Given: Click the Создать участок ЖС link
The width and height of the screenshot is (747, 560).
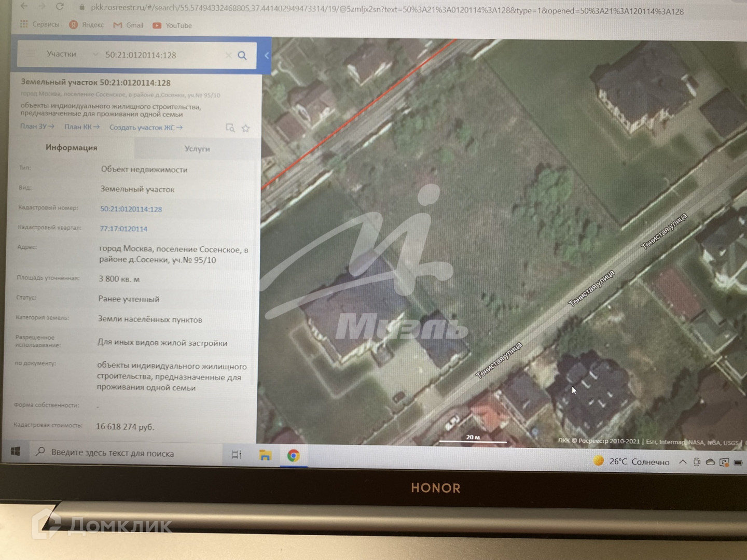Looking at the screenshot, I should (146, 128).
